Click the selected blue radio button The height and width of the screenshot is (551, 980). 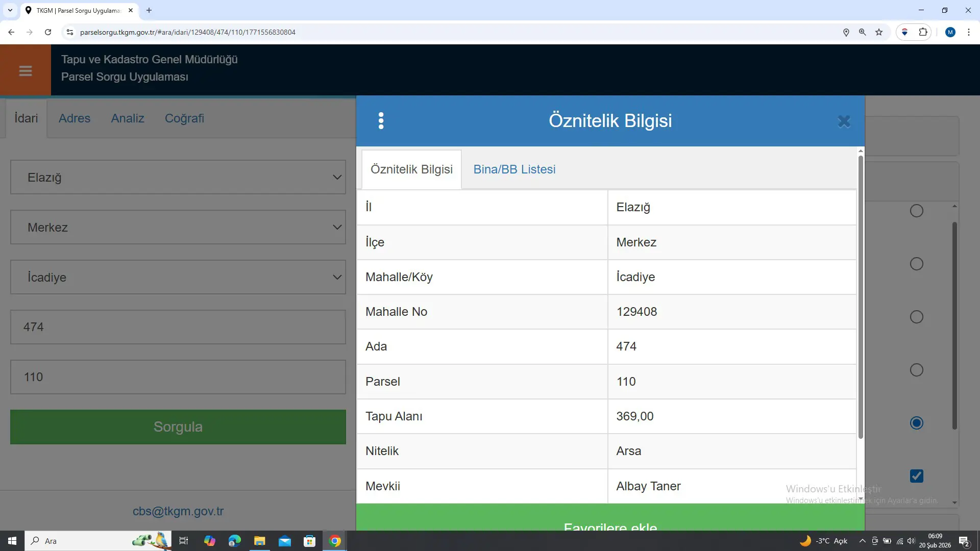[x=917, y=423]
